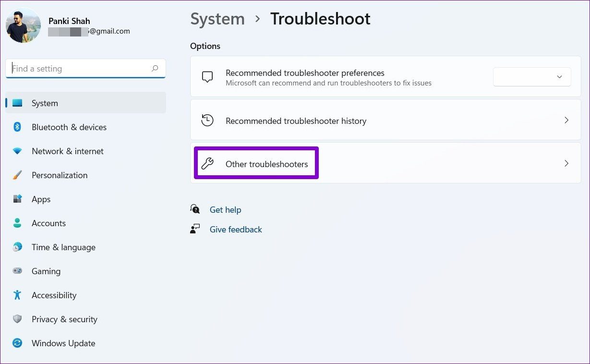The image size is (590, 364).
Task: Click the Gaming controller icon
Action: [x=17, y=271]
